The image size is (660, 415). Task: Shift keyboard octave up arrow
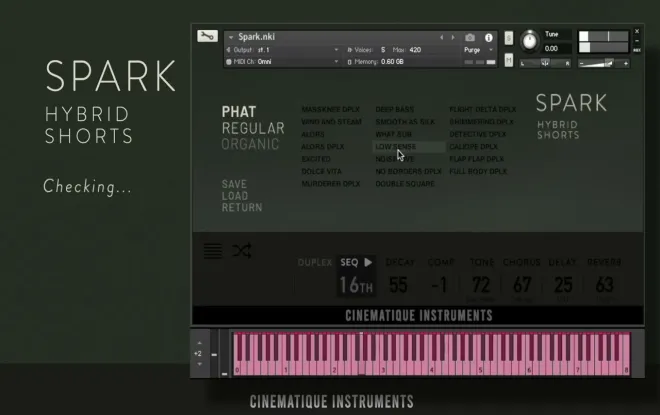[199, 343]
